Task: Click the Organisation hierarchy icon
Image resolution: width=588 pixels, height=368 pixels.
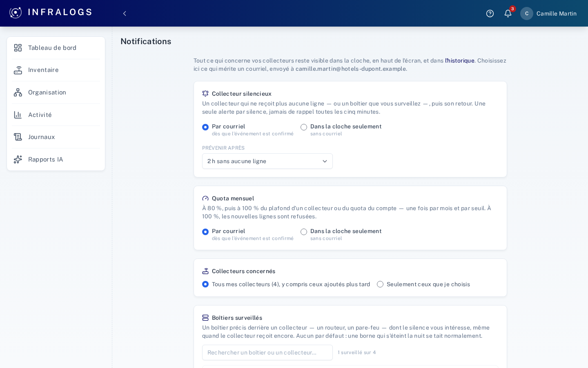Action: [18, 92]
